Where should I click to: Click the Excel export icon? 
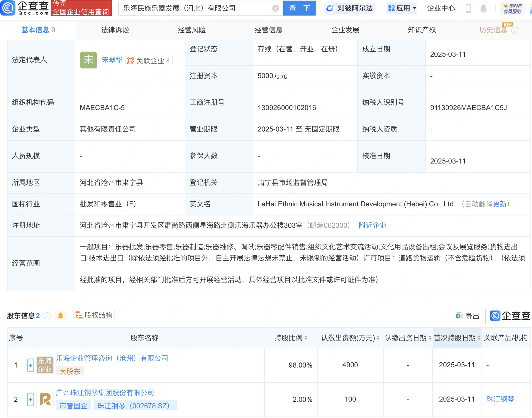(459, 316)
